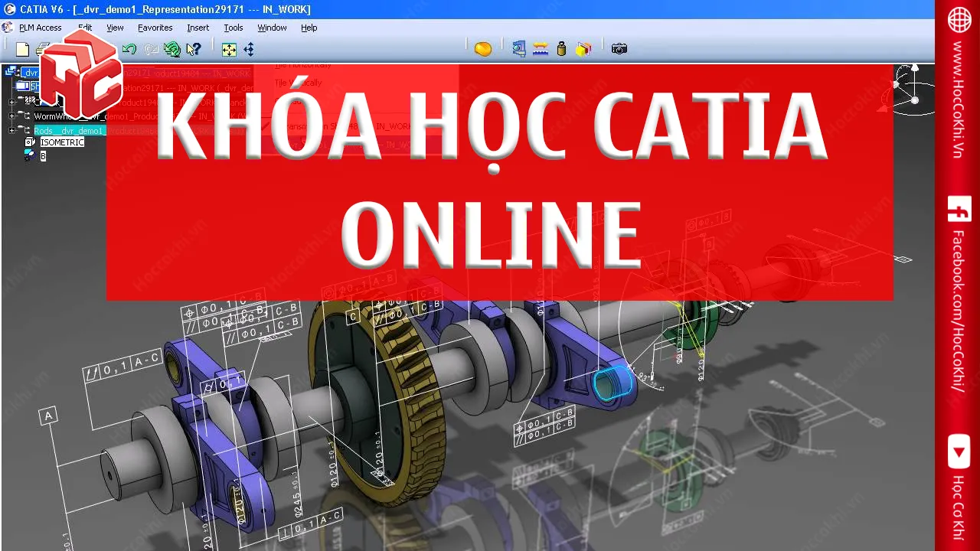Open the PLM Access menu
980x551 pixels.
(x=40, y=28)
